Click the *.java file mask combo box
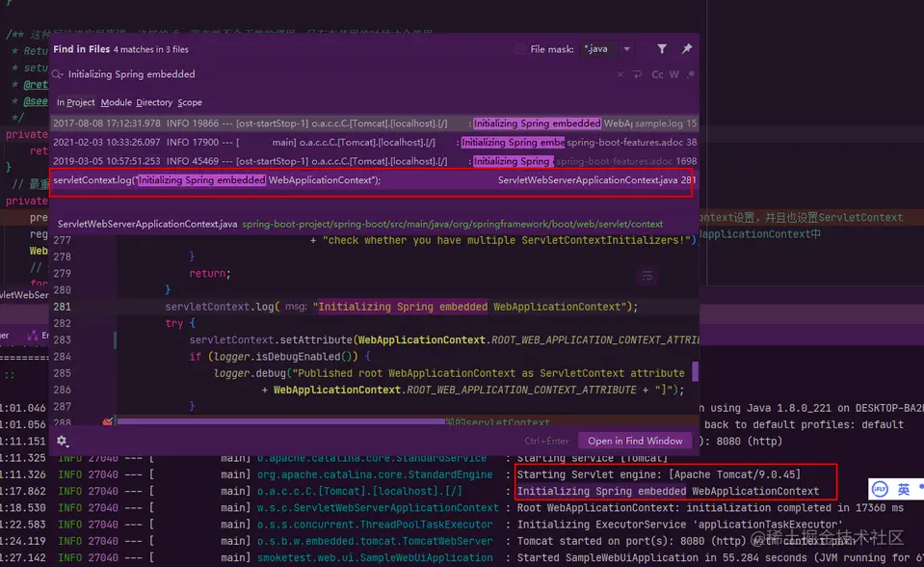This screenshot has height=567, width=924. (606, 49)
